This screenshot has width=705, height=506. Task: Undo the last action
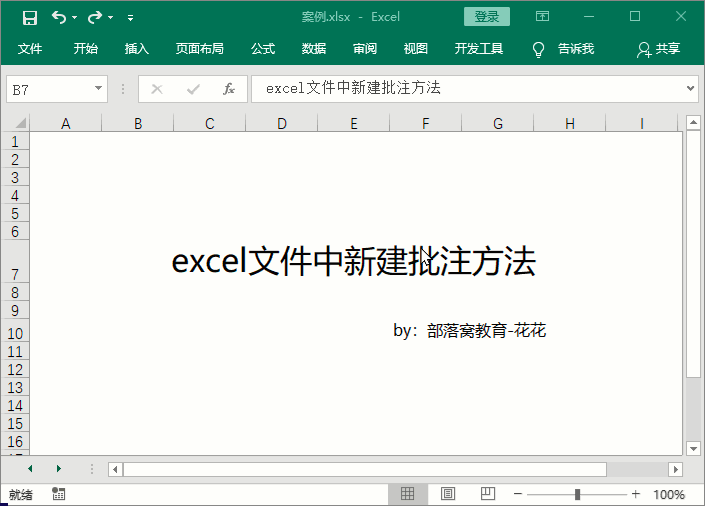click(59, 18)
